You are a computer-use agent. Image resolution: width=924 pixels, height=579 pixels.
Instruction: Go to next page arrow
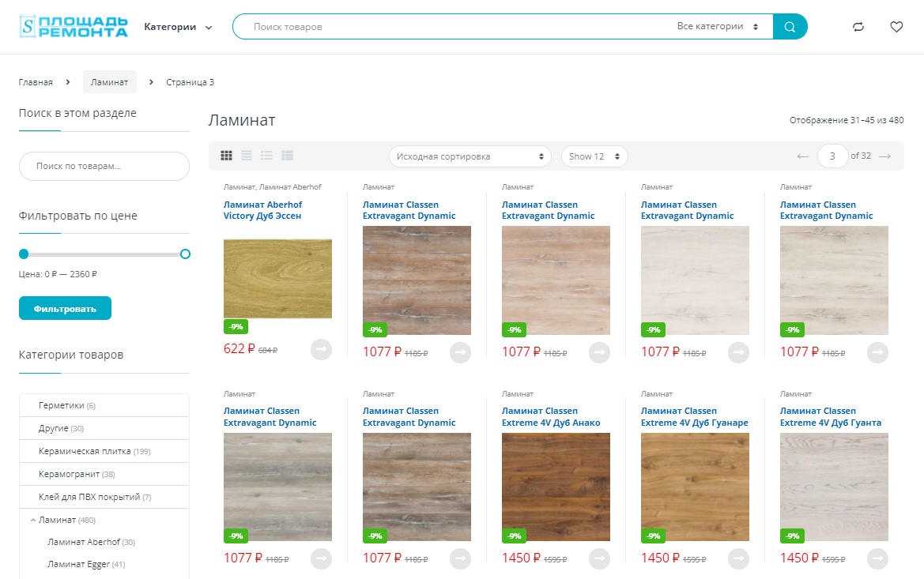click(884, 156)
